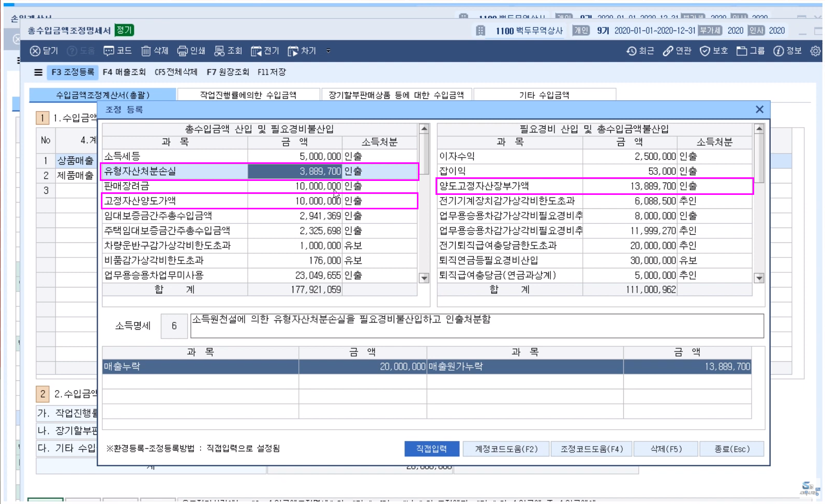
Task: Click the 닫기 (close) toolbar icon
Action: coord(35,51)
